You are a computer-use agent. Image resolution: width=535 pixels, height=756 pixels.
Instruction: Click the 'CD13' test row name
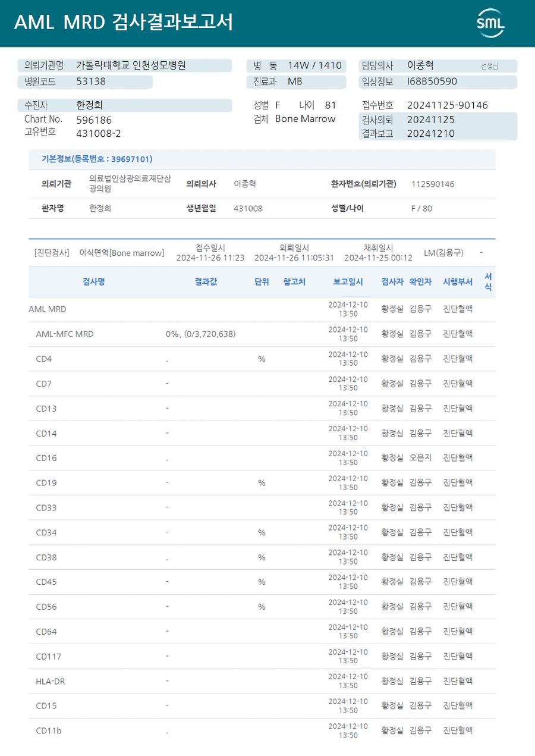(x=46, y=409)
